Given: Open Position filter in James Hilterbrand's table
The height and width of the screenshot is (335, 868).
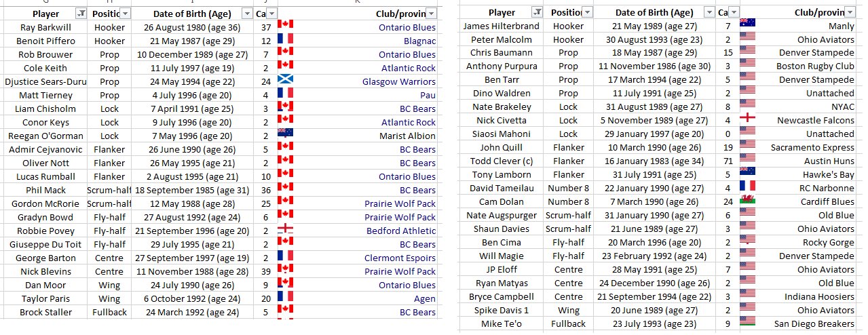Looking at the screenshot, I should tap(587, 12).
